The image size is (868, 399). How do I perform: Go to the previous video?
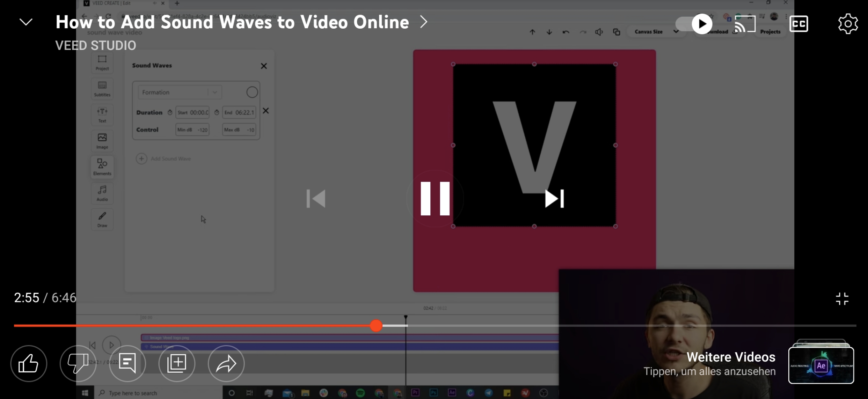316,199
